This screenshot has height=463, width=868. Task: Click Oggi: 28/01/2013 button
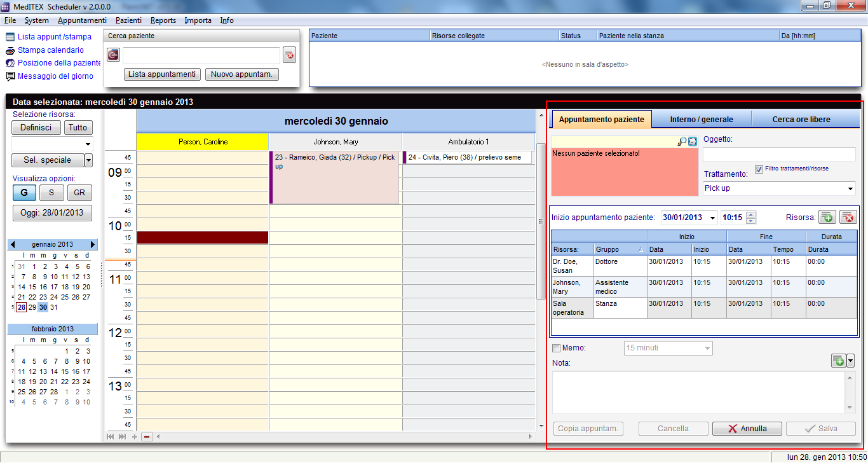(x=52, y=213)
